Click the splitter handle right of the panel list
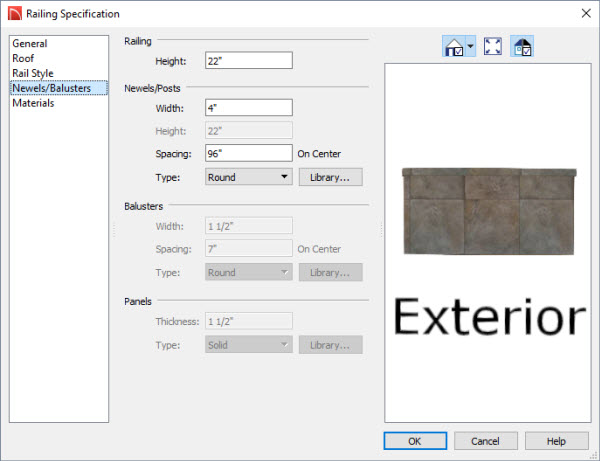The height and width of the screenshot is (461, 600). click(114, 230)
